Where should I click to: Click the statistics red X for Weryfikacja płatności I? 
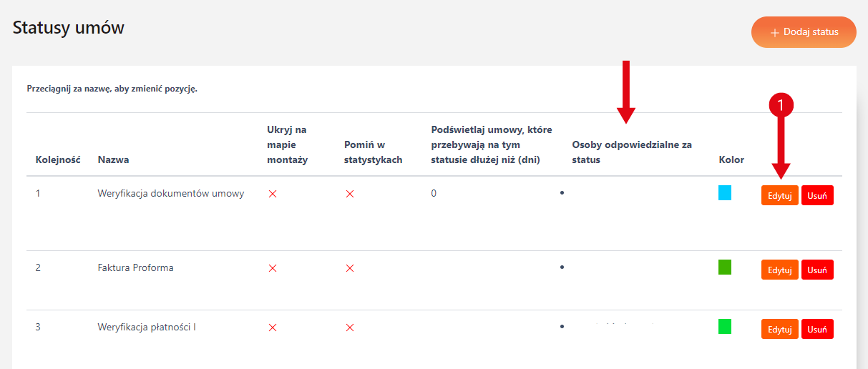click(x=350, y=328)
